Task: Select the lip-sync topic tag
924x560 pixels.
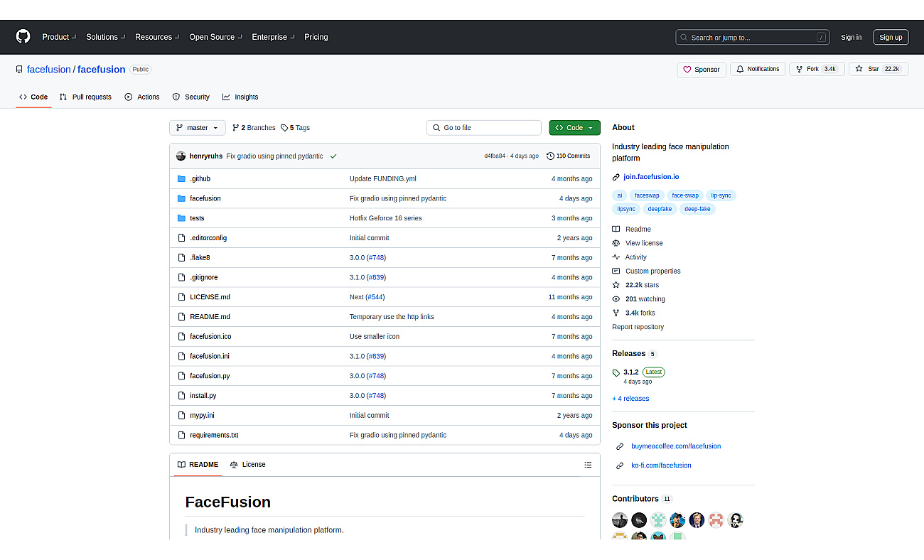Action: 721,195
